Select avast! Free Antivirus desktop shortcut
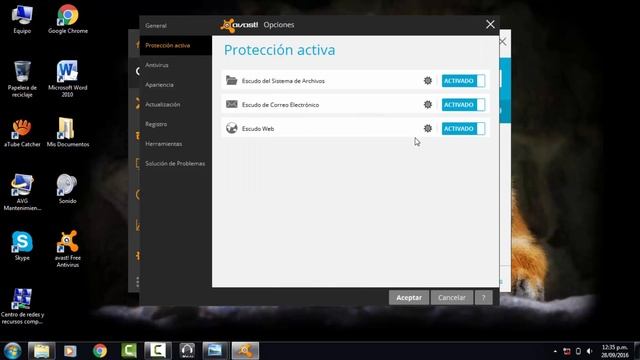This screenshot has height=360, width=640. [68, 249]
